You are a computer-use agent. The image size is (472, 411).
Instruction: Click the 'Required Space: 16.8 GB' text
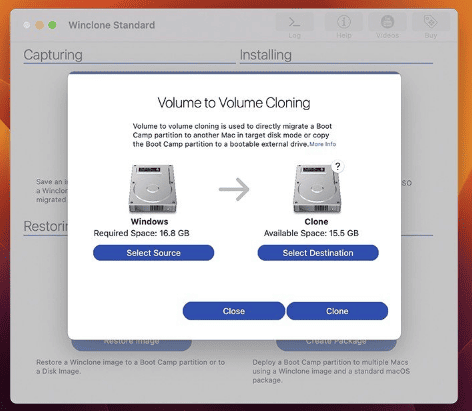(x=141, y=233)
